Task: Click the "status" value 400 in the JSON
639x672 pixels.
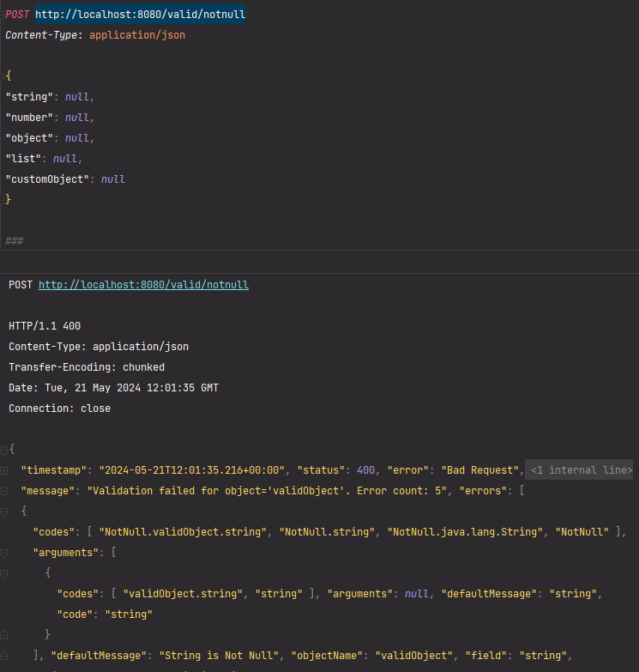Action: 365,470
